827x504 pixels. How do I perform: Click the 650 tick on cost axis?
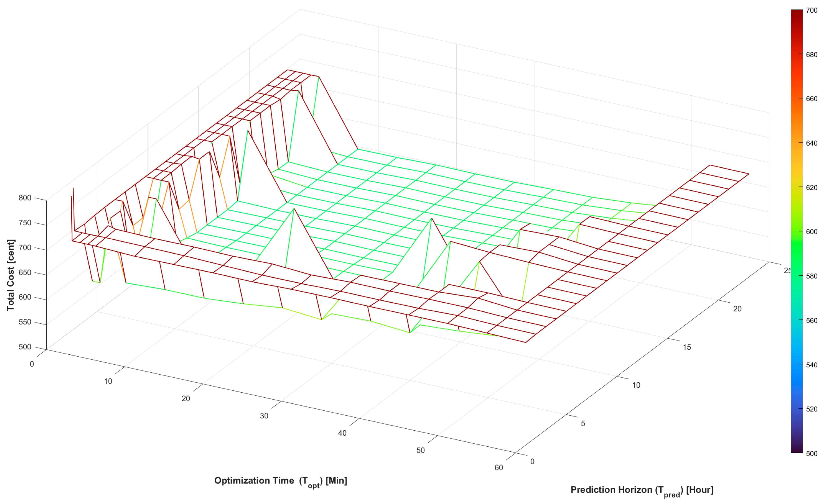25,272
